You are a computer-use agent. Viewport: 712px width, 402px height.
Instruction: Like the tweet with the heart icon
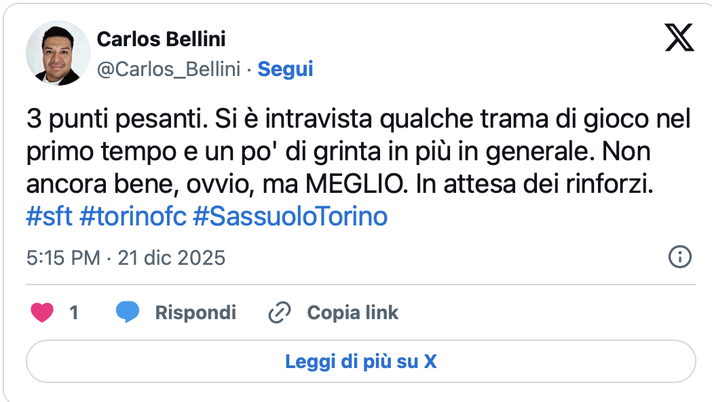42,313
